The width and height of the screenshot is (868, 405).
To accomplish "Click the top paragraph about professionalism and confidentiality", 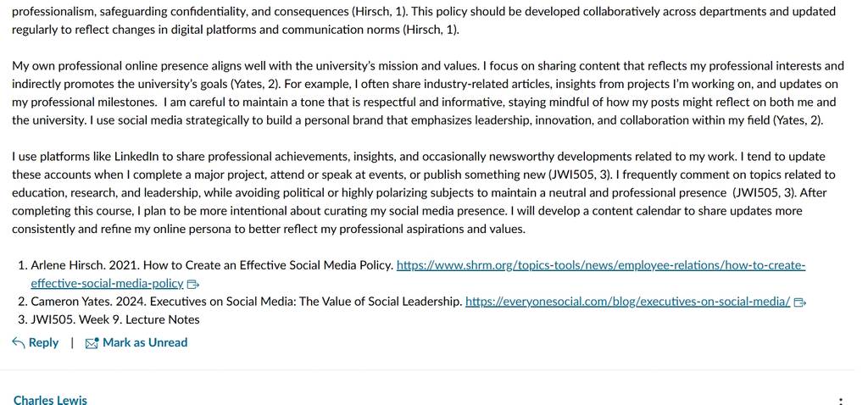I will (x=424, y=20).
